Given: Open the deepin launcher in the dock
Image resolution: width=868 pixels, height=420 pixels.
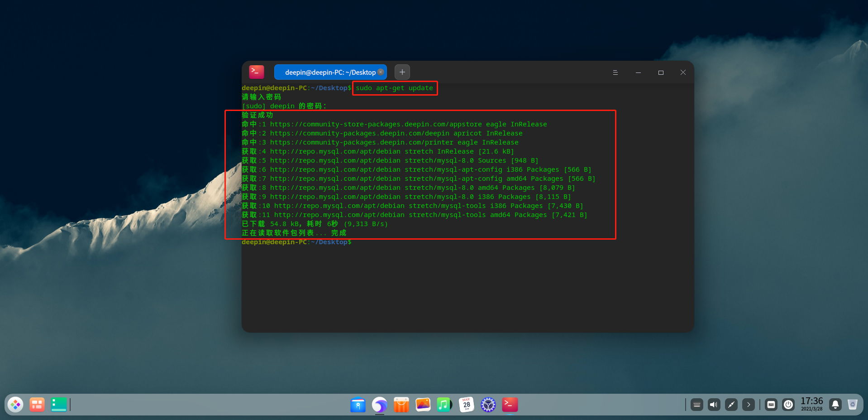Looking at the screenshot, I should tap(15, 405).
